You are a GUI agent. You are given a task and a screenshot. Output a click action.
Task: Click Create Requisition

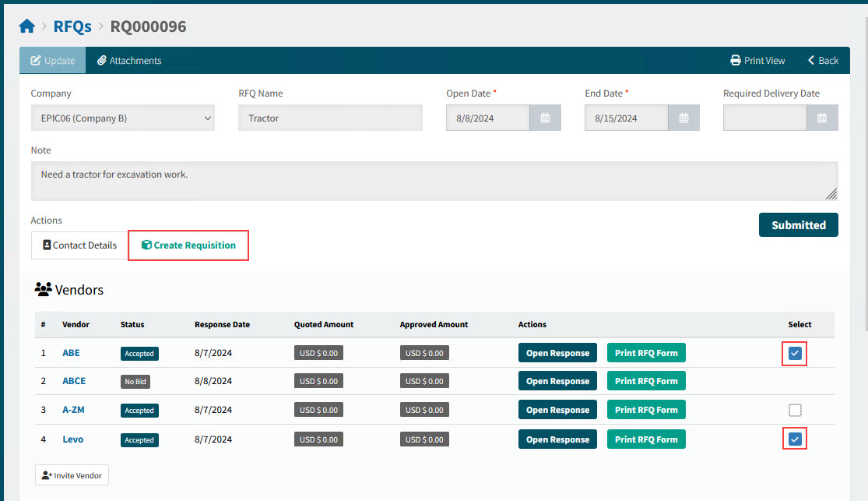tap(188, 245)
